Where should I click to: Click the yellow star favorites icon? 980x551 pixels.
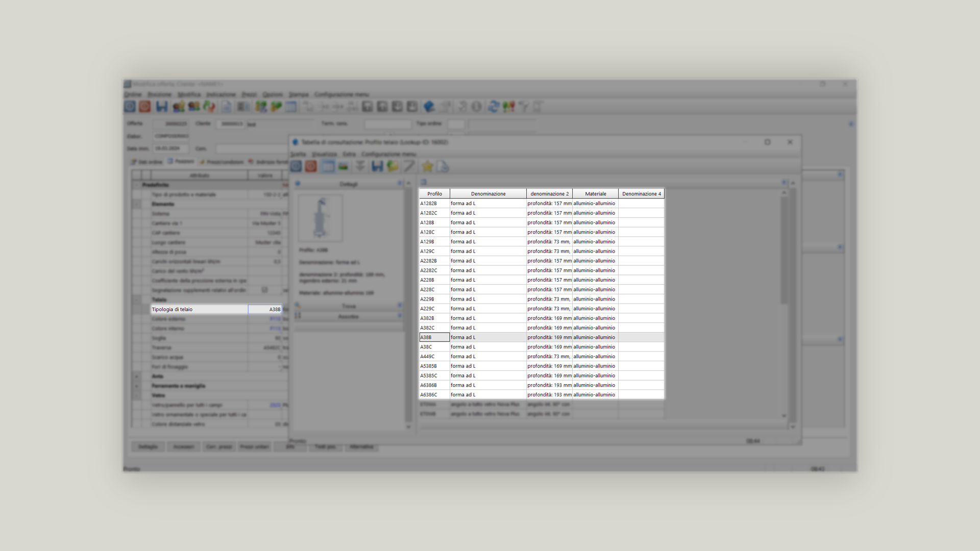click(427, 166)
